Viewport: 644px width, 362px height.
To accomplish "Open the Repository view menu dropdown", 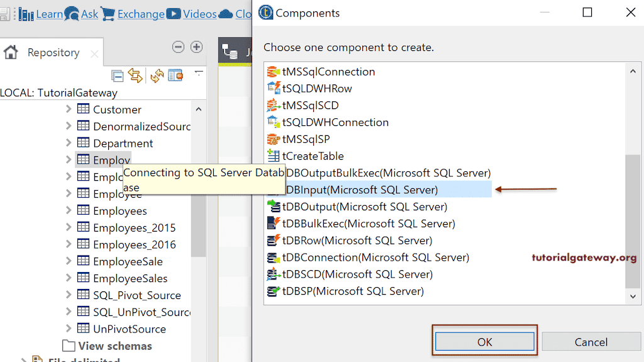I will pyautogui.click(x=199, y=73).
